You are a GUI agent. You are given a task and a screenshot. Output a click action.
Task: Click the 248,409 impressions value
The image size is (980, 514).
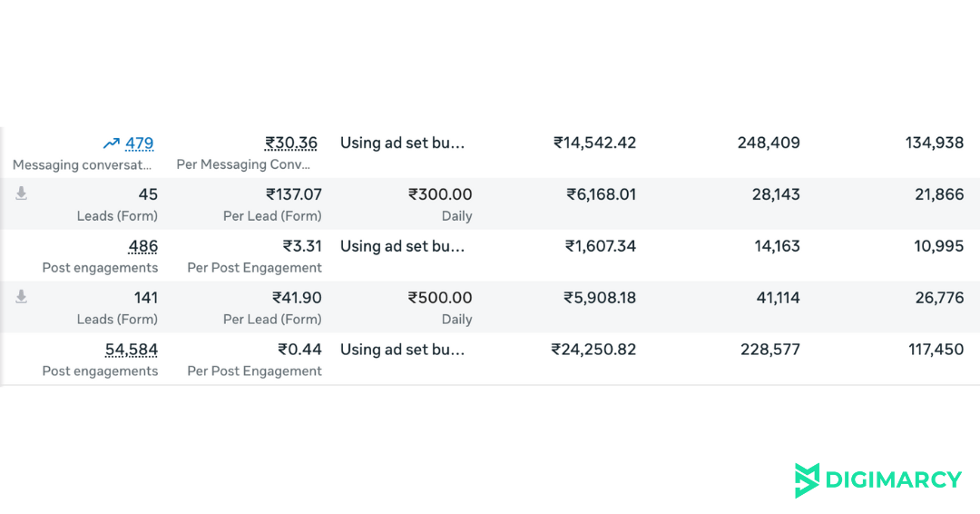click(x=769, y=143)
